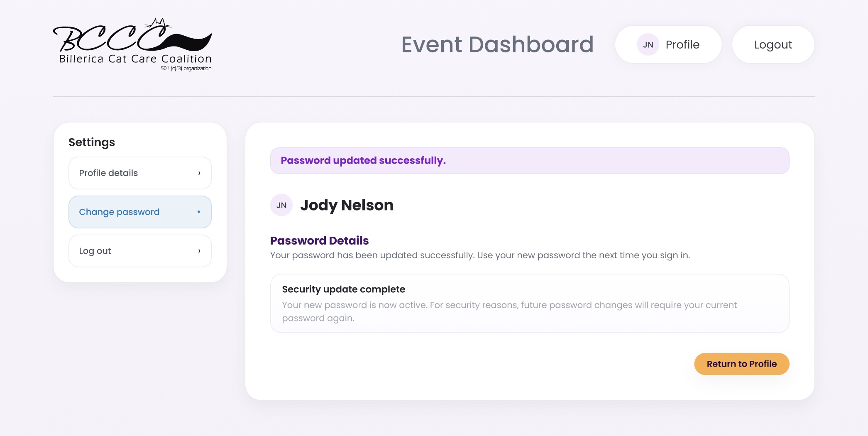Screen dimensions: 868x436
Task: Open the header Profile button
Action: 668,45
